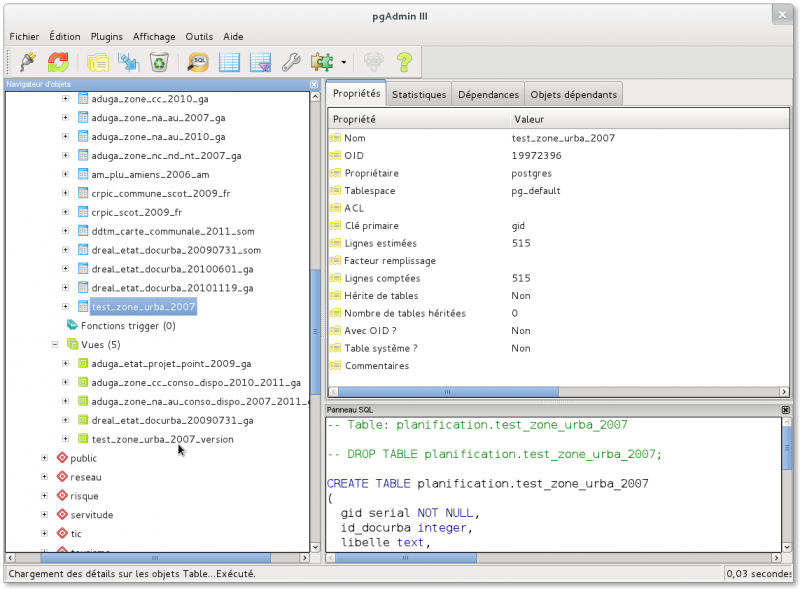This screenshot has width=800, height=589.
Task: Open the SQL query tool
Action: 198,62
